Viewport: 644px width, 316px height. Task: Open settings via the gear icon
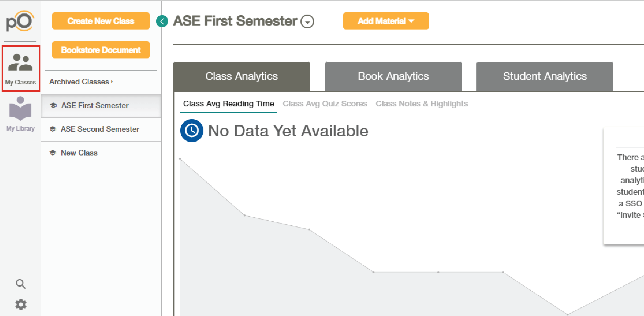(21, 304)
